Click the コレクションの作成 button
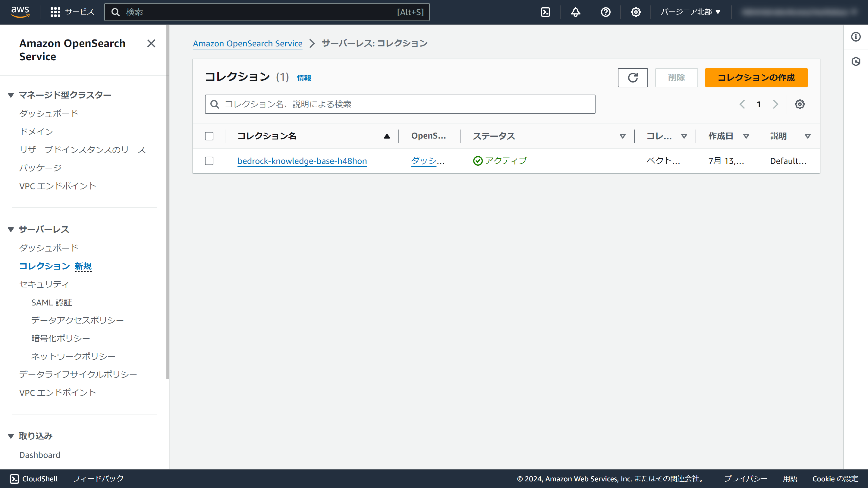This screenshot has width=868, height=488. point(756,77)
